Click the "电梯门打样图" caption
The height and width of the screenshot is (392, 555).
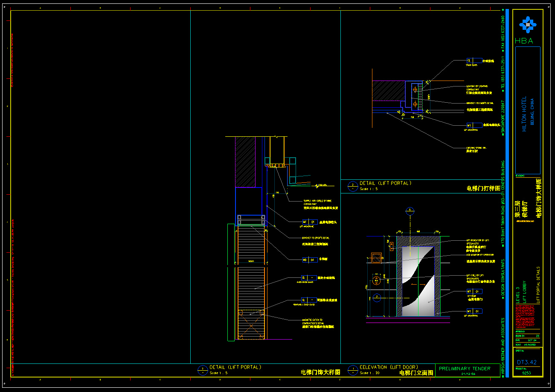[483, 188]
